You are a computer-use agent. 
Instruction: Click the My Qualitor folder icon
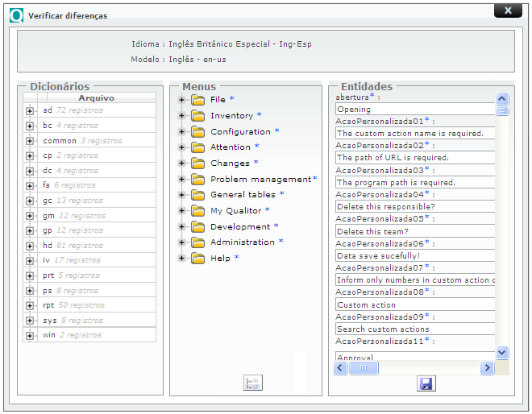click(198, 211)
